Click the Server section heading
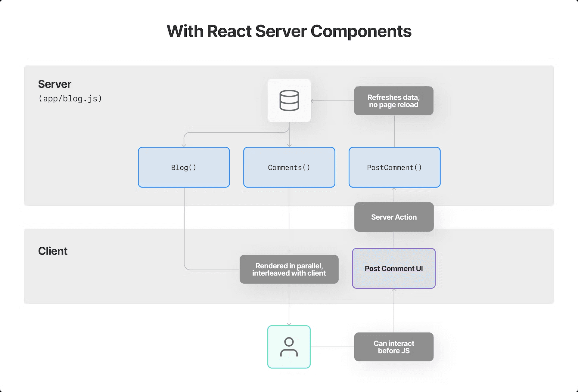 [54, 84]
